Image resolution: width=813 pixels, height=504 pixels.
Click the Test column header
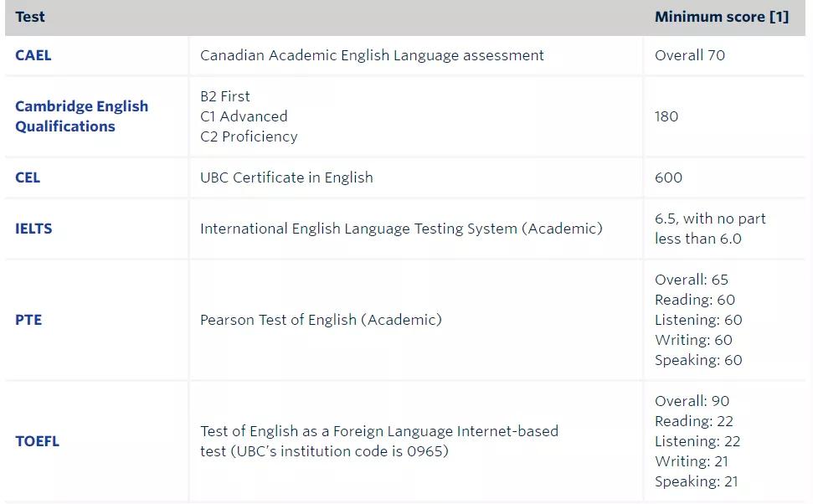(30, 17)
